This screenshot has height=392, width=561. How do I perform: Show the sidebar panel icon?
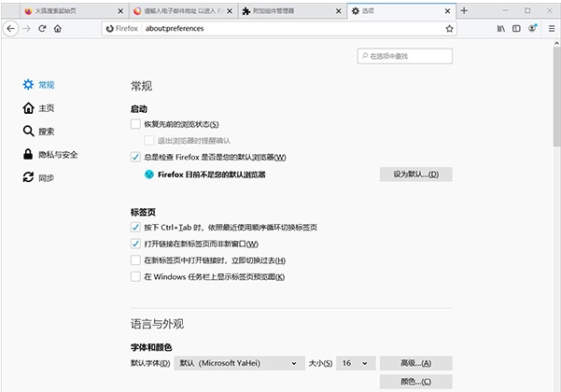(x=516, y=29)
